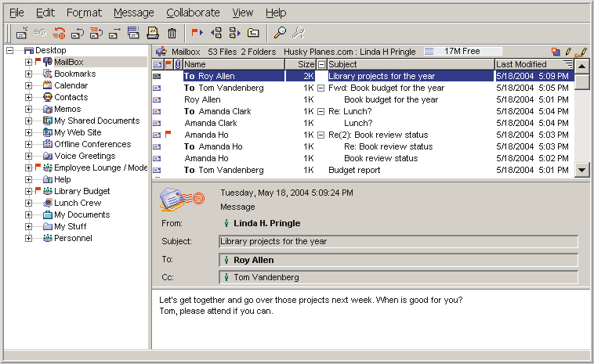Click the message list scroll down arrow
This screenshot has width=594, height=364.
[x=582, y=170]
